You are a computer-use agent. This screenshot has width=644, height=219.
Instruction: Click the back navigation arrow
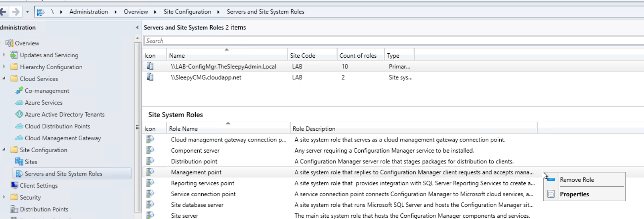point(3,12)
